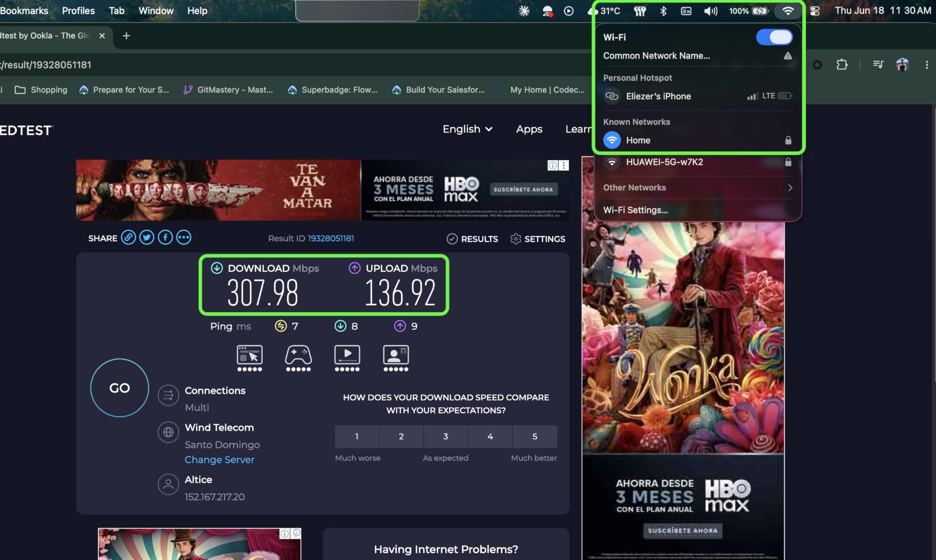The image size is (936, 560).
Task: Click the user icon next to Altice
Action: click(168, 484)
